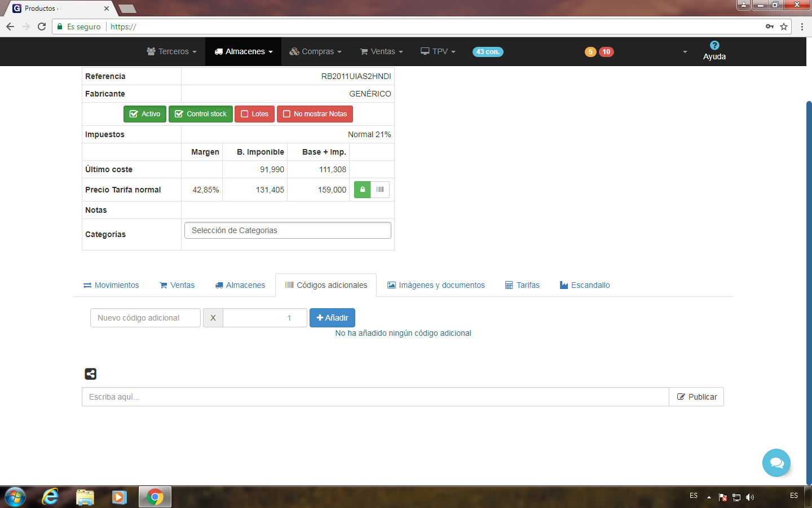812x508 pixels.
Task: Open the chat bubble widget
Action: [x=776, y=463]
